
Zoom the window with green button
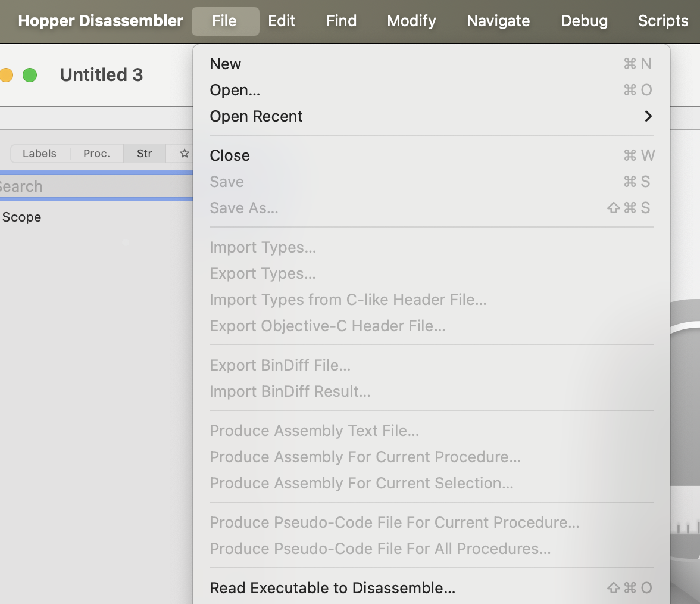click(30, 75)
